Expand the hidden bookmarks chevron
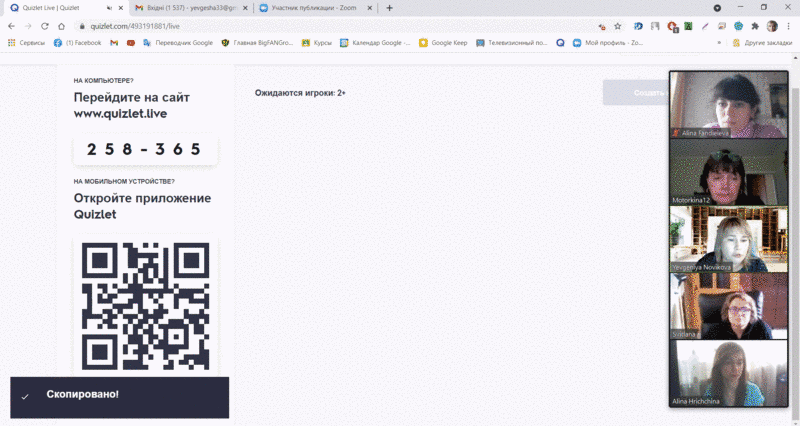800x426 pixels. [719, 43]
